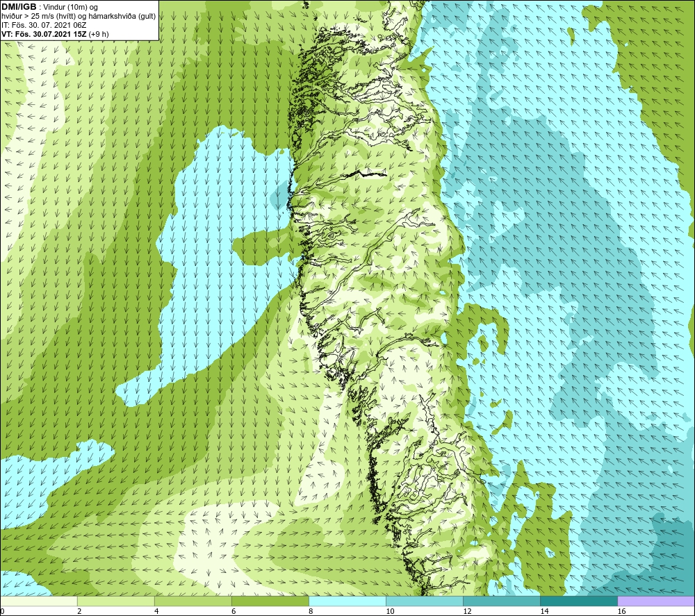Click the "DMI/IGB" title text

(19, 7)
